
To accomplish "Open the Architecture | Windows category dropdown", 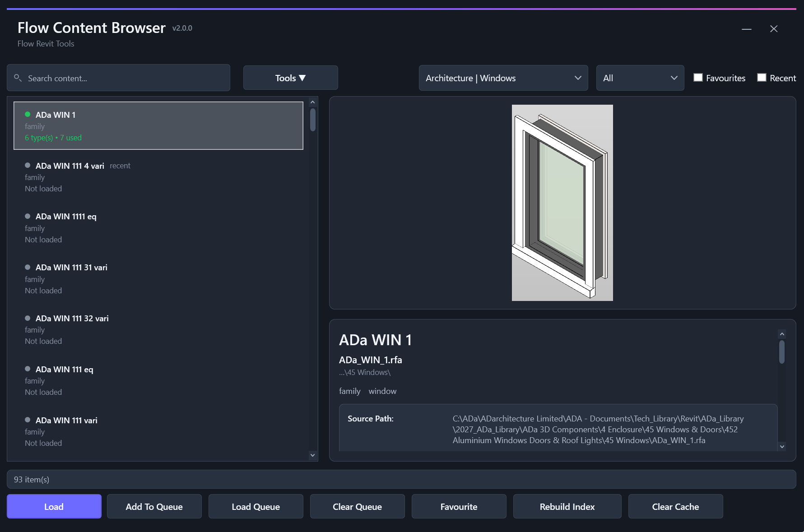I will click(503, 78).
